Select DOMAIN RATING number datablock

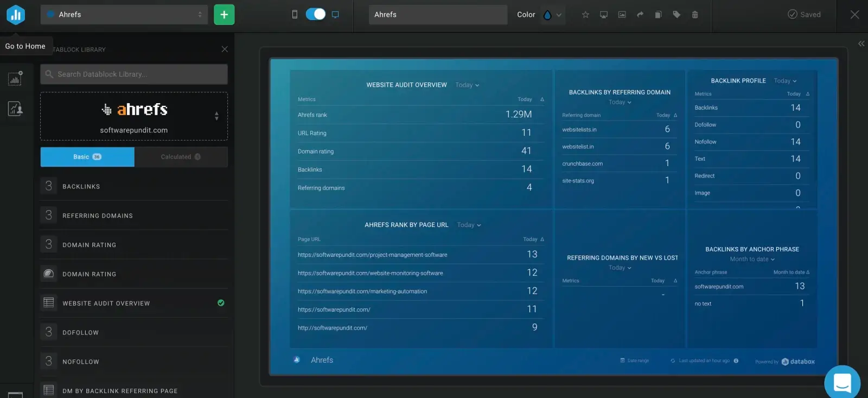click(x=134, y=245)
